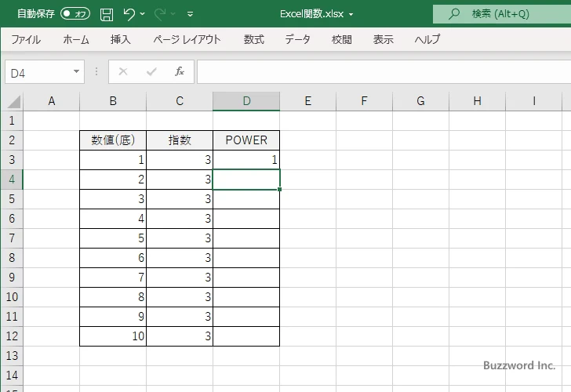The height and width of the screenshot is (392, 571).
Task: Open the ヘルプ ribbon tab
Action: pyautogui.click(x=427, y=39)
